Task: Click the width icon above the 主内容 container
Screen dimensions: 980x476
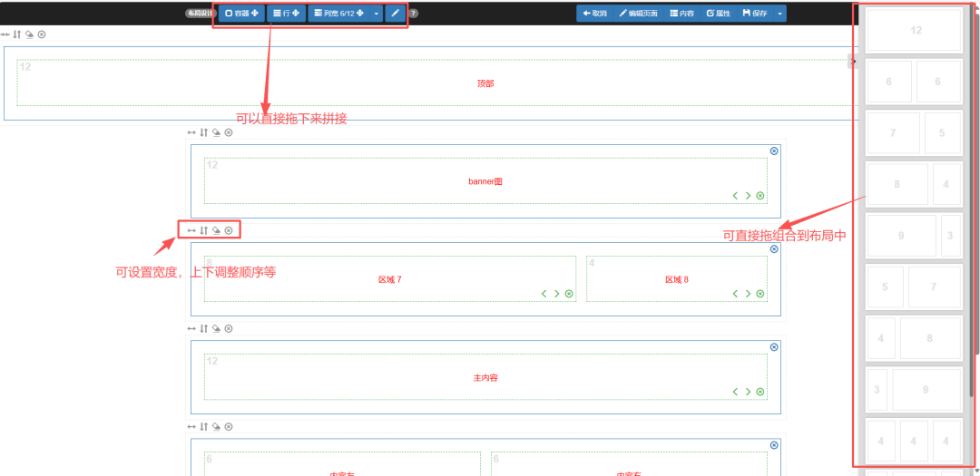Action: 191,328
